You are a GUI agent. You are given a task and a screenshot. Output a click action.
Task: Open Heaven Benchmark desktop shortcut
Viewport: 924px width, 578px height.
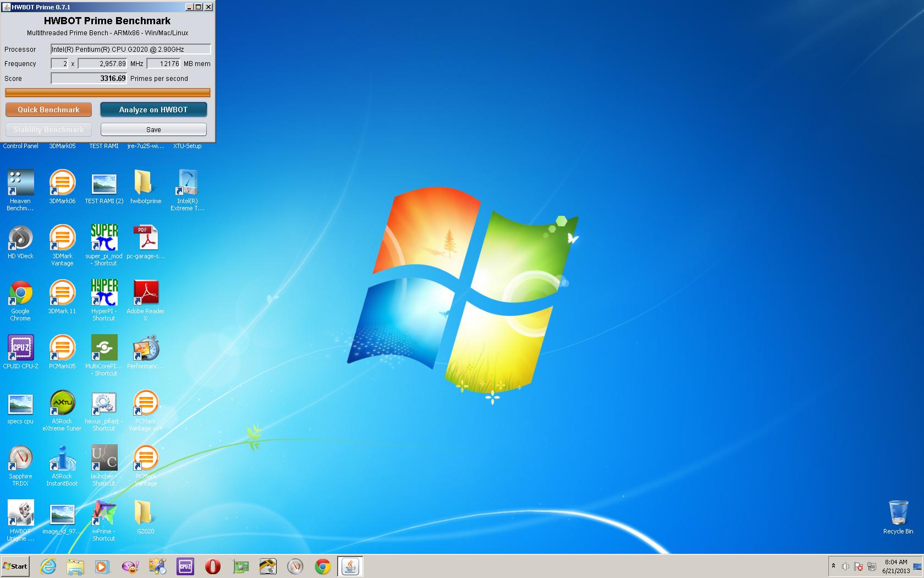pyautogui.click(x=20, y=190)
